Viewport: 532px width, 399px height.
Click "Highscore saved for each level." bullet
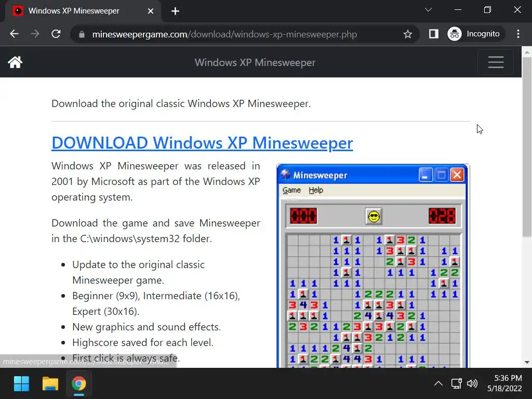click(143, 343)
